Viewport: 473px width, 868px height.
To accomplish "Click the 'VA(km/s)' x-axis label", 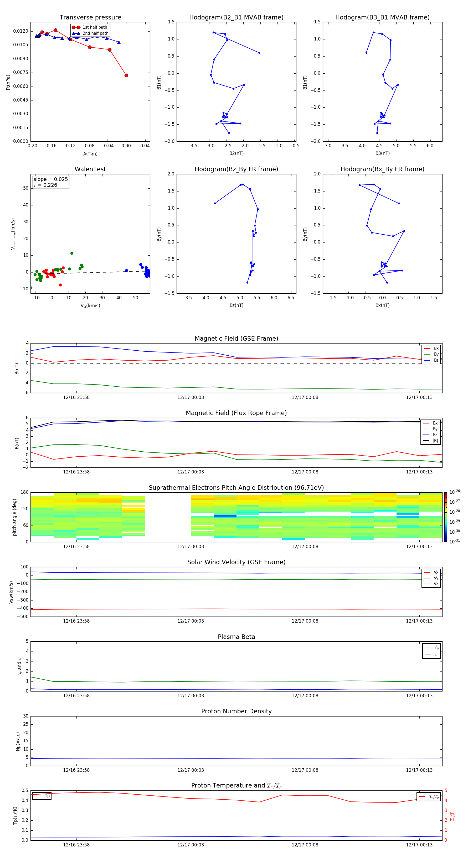I will point(90,306).
